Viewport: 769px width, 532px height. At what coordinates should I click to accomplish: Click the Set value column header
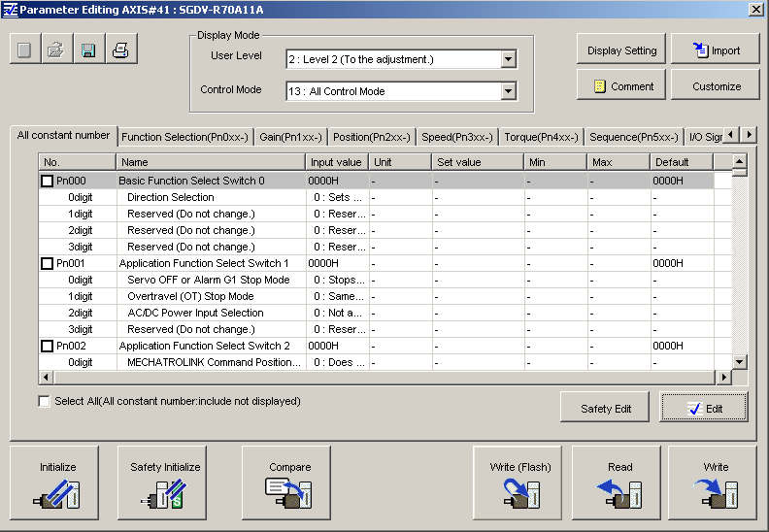coord(478,162)
